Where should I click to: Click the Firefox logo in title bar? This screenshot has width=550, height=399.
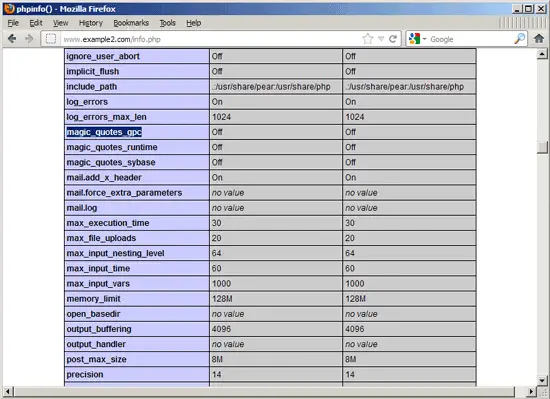pyautogui.click(x=9, y=8)
